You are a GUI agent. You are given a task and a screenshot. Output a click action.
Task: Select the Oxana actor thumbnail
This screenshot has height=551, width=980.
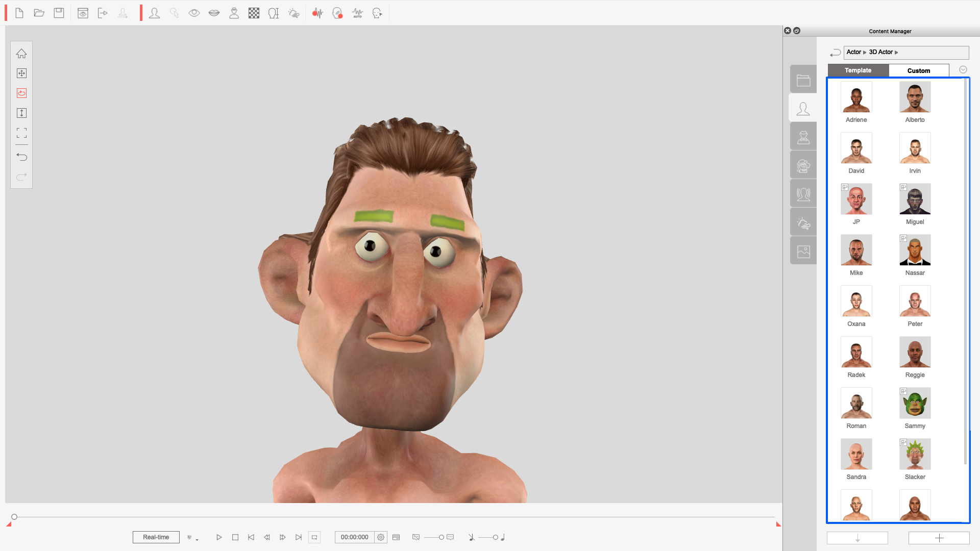(x=856, y=301)
